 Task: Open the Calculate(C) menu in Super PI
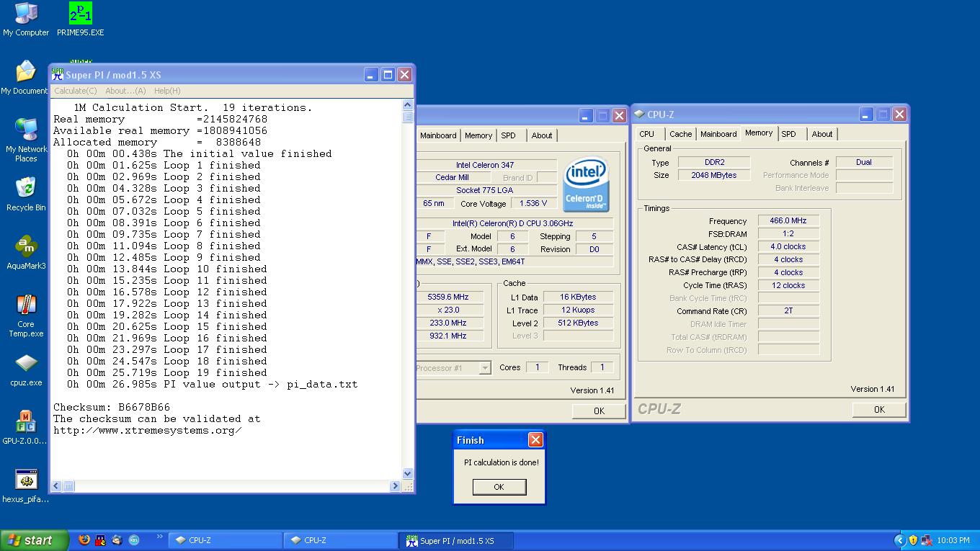pos(76,91)
